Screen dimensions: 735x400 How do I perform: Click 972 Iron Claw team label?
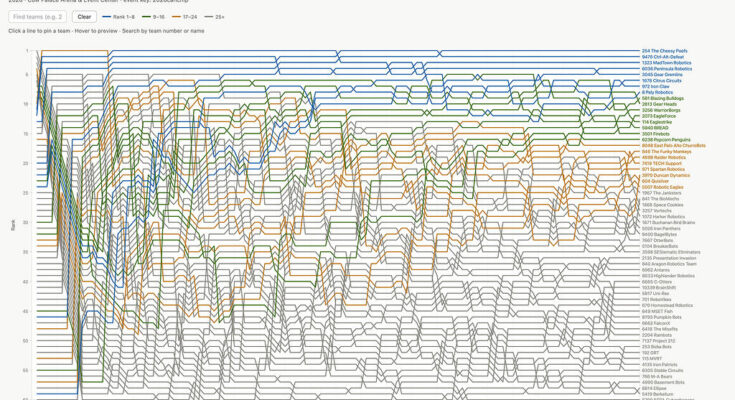[658, 86]
